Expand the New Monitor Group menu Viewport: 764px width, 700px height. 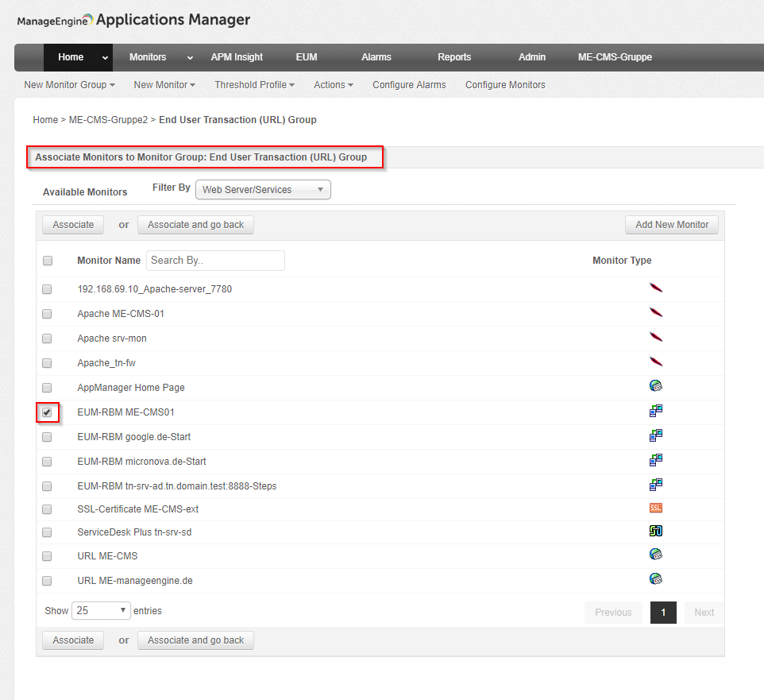tap(70, 85)
